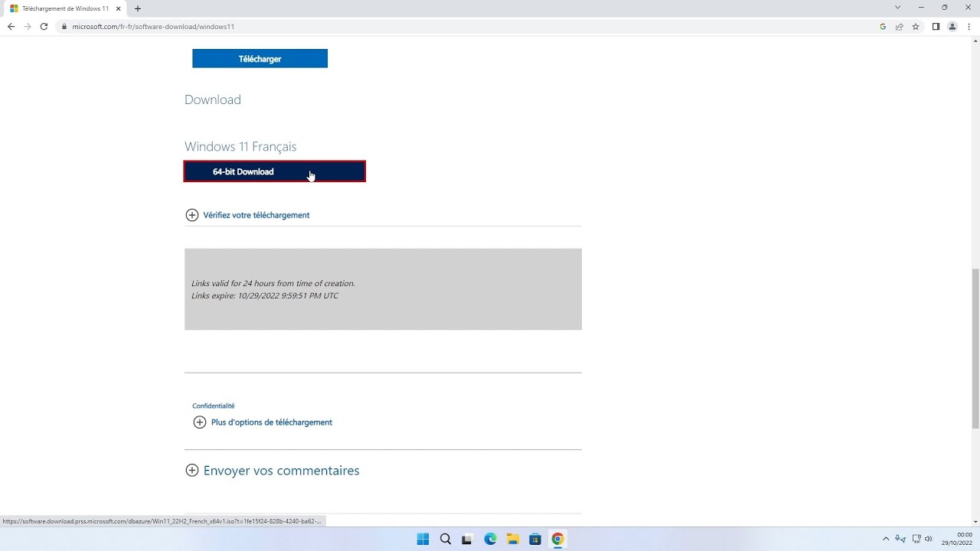980x551 pixels.
Task: Open Microsoft Store from taskbar
Action: [x=535, y=539]
